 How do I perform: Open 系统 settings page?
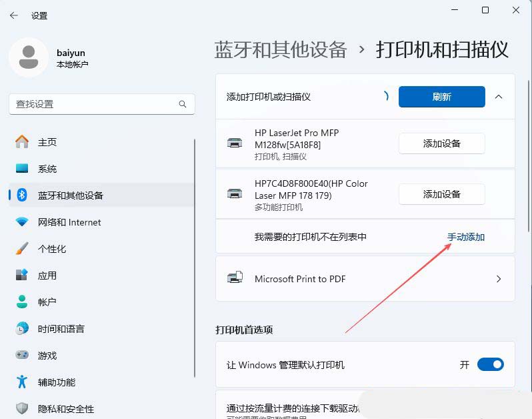click(101, 168)
